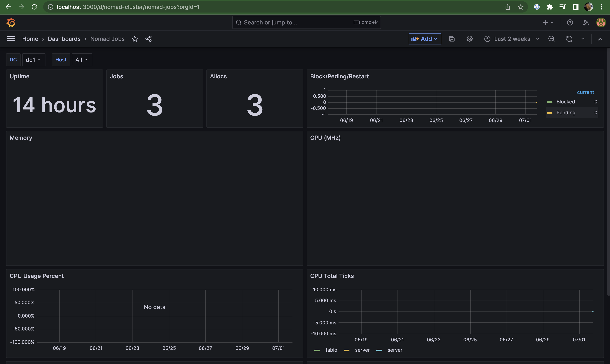Click the green Blocked color swatch
This screenshot has height=364, width=610.
pos(550,102)
